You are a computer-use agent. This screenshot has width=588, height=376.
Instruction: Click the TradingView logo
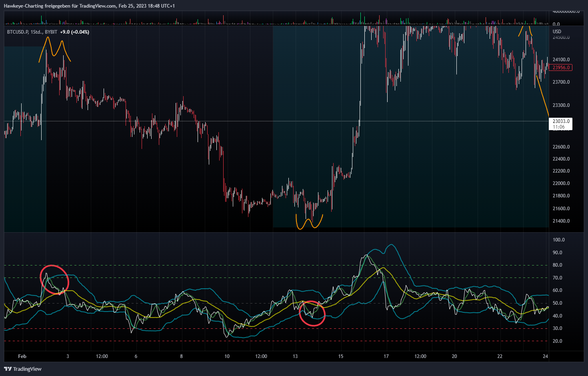[x=23, y=369]
